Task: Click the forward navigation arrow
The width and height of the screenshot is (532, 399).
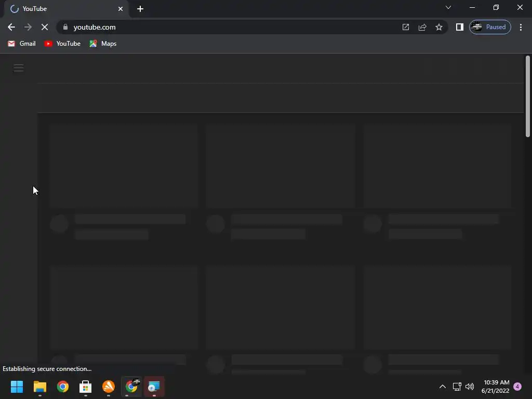Action: click(x=28, y=27)
